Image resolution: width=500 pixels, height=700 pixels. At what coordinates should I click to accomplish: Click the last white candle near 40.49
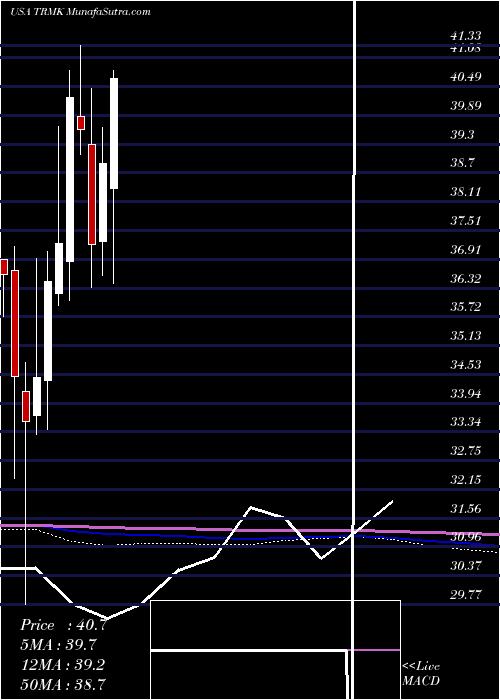pyautogui.click(x=114, y=133)
